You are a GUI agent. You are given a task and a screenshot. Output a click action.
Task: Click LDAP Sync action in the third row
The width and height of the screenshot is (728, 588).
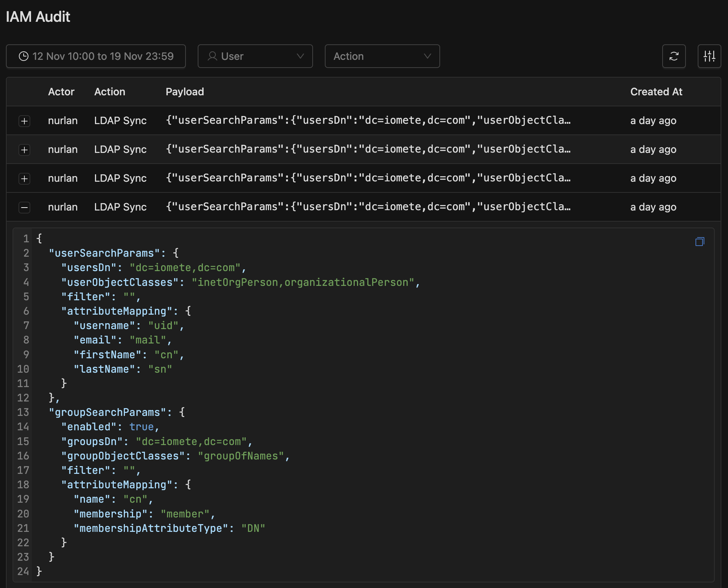coord(120,178)
